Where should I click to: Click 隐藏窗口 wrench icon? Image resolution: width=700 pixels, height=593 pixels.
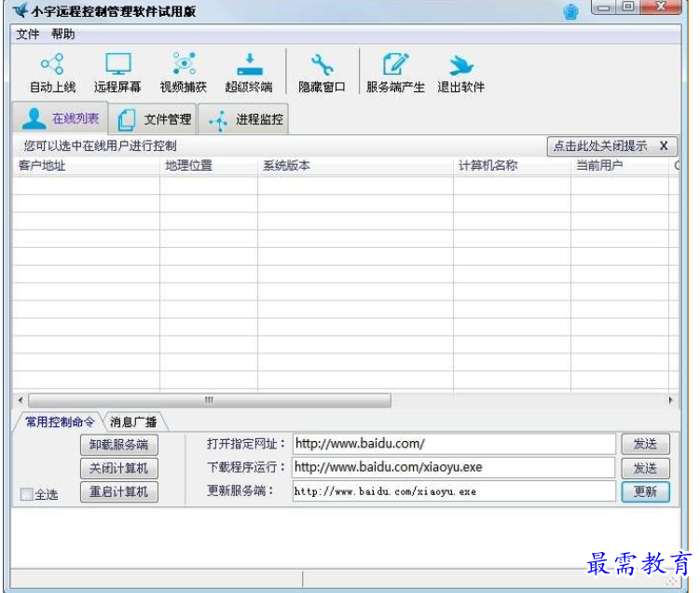(322, 64)
